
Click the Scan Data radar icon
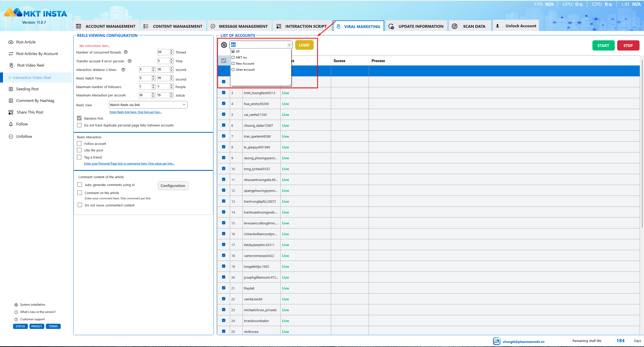pos(455,26)
